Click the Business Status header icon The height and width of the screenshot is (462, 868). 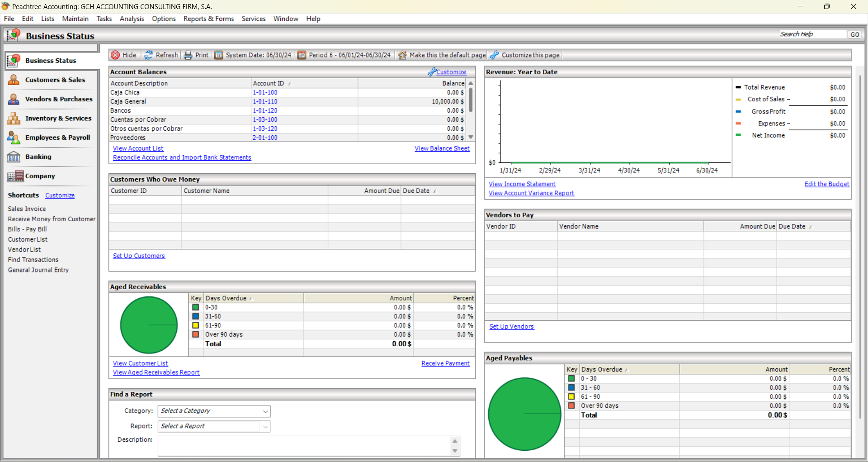pos(14,35)
